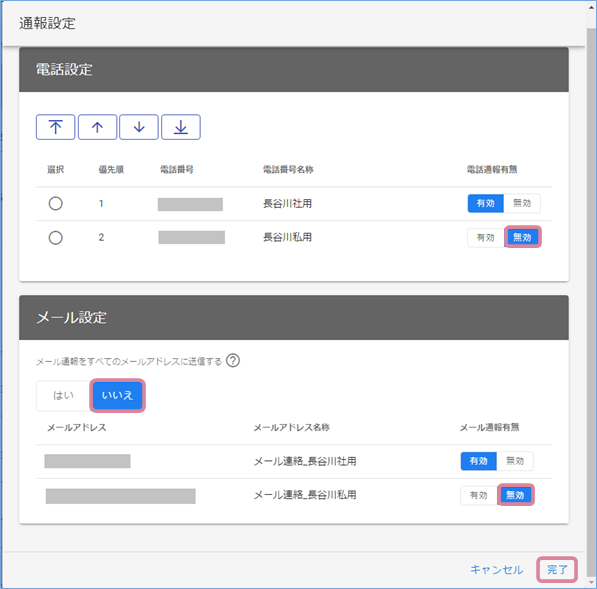Select radio button for 長谷川私用 row
The width and height of the screenshot is (597, 589).
(56, 238)
